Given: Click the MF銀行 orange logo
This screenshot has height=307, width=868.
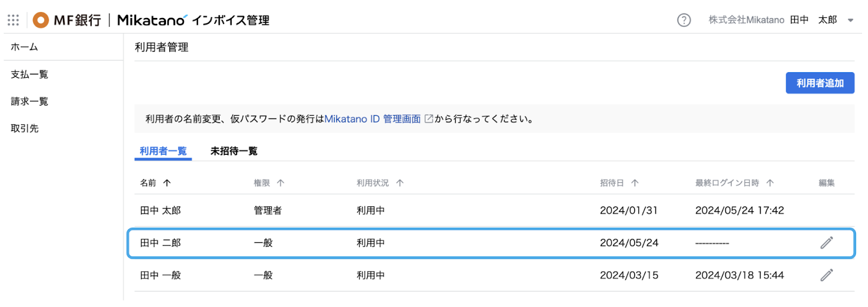Looking at the screenshot, I should pos(41,20).
